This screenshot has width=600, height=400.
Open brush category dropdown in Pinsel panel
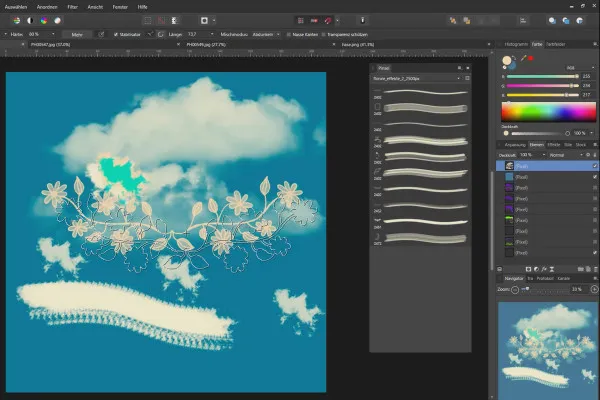(x=415, y=77)
